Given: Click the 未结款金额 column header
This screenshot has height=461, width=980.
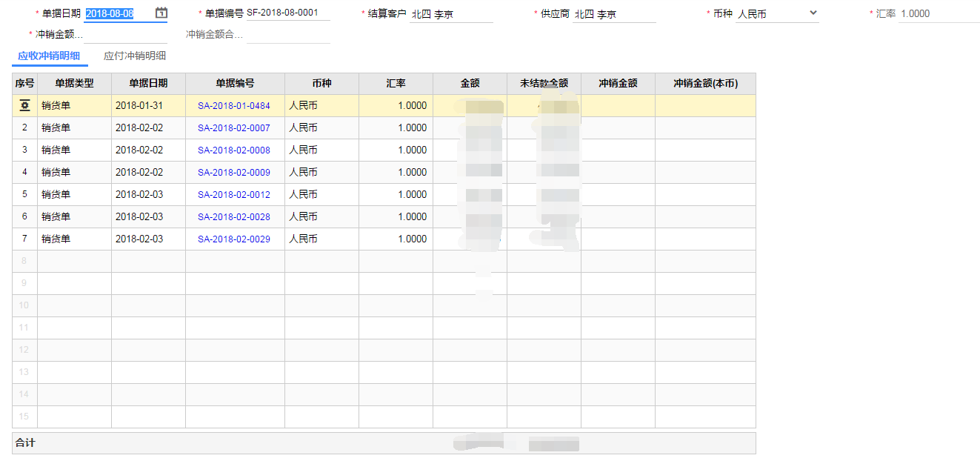Looking at the screenshot, I should 544,84.
